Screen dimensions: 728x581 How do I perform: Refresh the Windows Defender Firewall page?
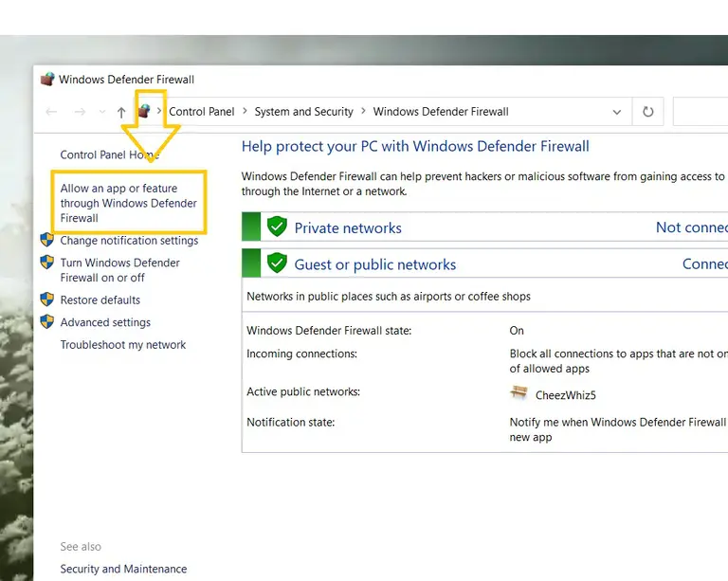coord(647,112)
